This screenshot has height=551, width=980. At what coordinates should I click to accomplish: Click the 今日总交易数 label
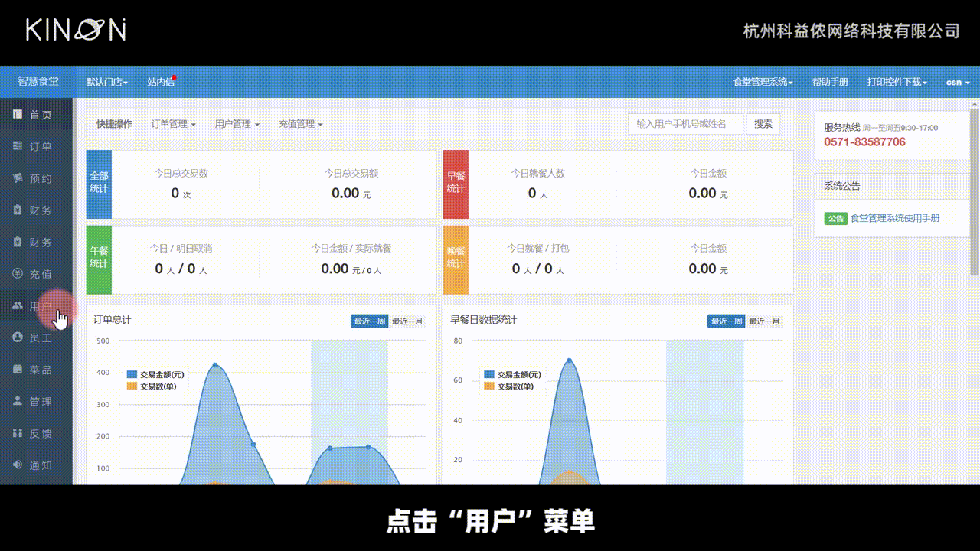pos(181,174)
